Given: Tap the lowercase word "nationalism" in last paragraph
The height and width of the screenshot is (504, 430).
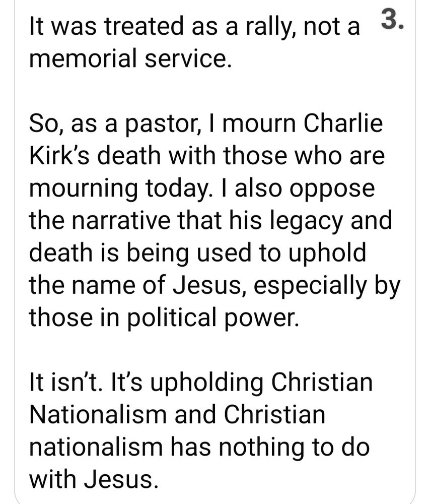Looking at the screenshot, I should 96,447.
